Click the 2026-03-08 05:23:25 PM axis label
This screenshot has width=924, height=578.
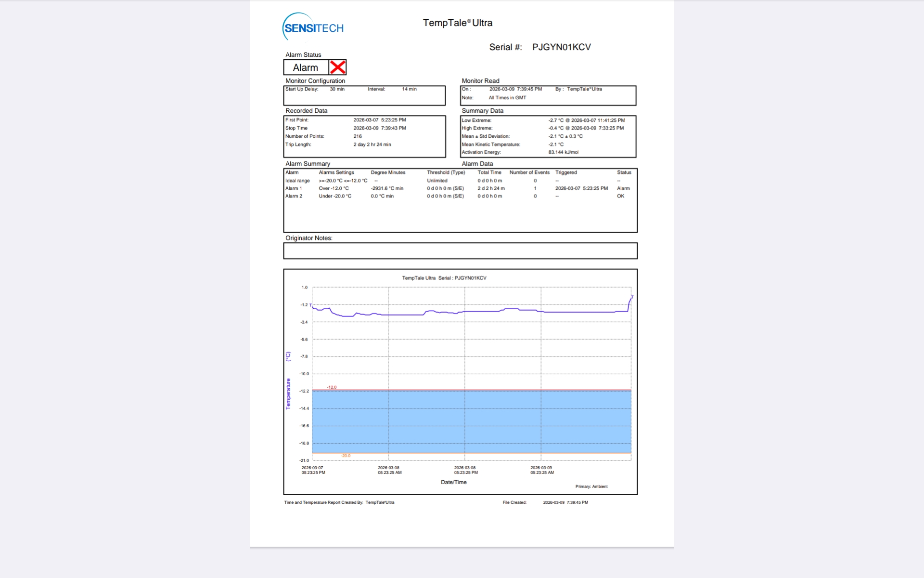tap(465, 470)
